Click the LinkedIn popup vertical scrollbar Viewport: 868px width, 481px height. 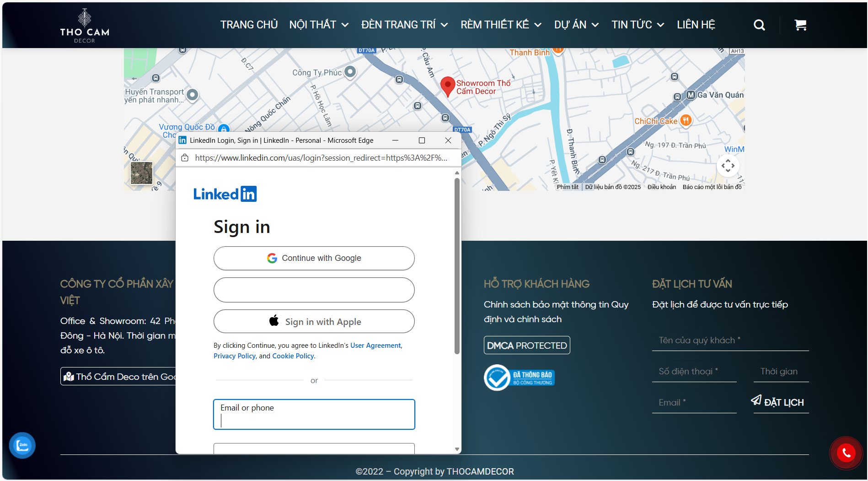coord(457,266)
